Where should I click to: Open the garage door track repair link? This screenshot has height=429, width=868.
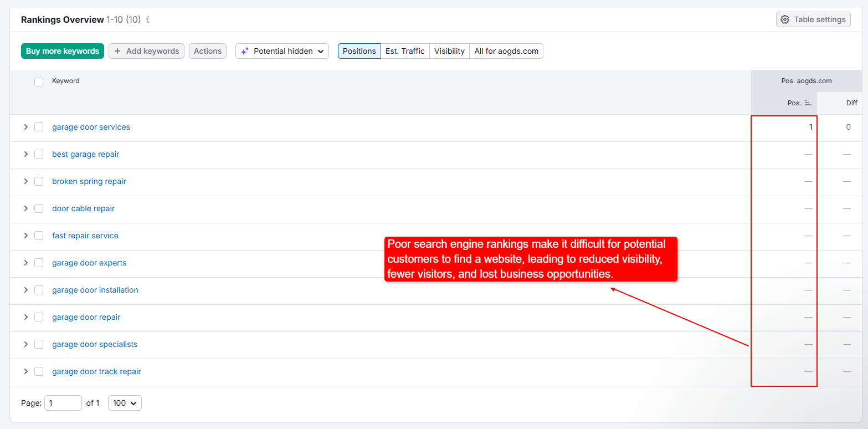click(96, 371)
